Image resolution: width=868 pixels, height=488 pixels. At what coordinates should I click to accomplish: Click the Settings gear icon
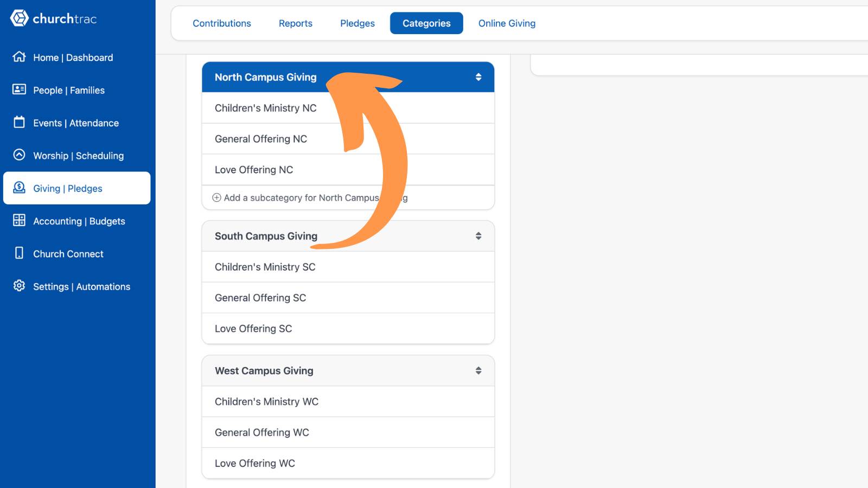tap(19, 286)
